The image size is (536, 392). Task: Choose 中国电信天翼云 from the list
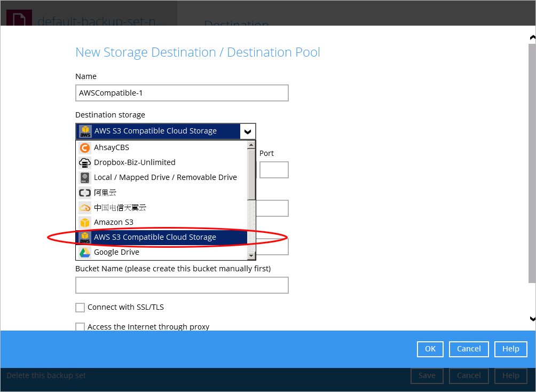(x=161, y=208)
